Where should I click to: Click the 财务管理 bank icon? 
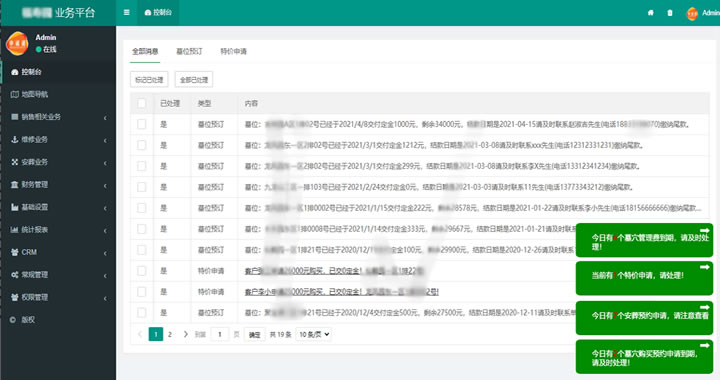(x=15, y=184)
